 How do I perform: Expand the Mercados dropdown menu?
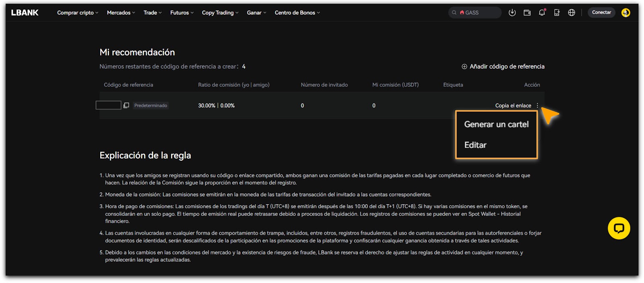[x=121, y=12]
